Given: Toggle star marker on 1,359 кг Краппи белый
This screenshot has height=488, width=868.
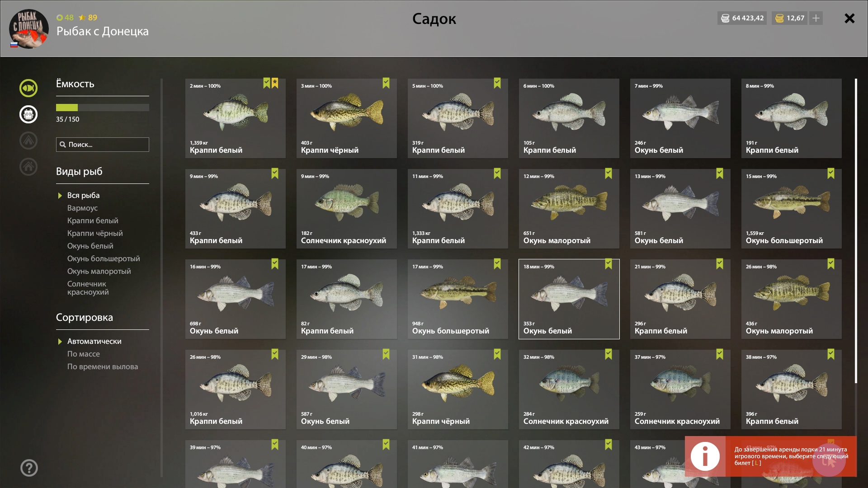Looking at the screenshot, I should [x=275, y=83].
